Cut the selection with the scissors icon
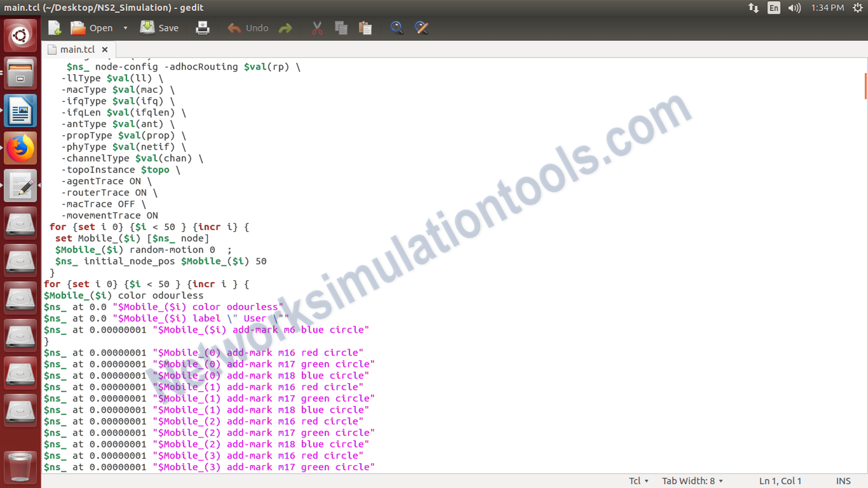The height and width of the screenshot is (488, 868). point(316,27)
